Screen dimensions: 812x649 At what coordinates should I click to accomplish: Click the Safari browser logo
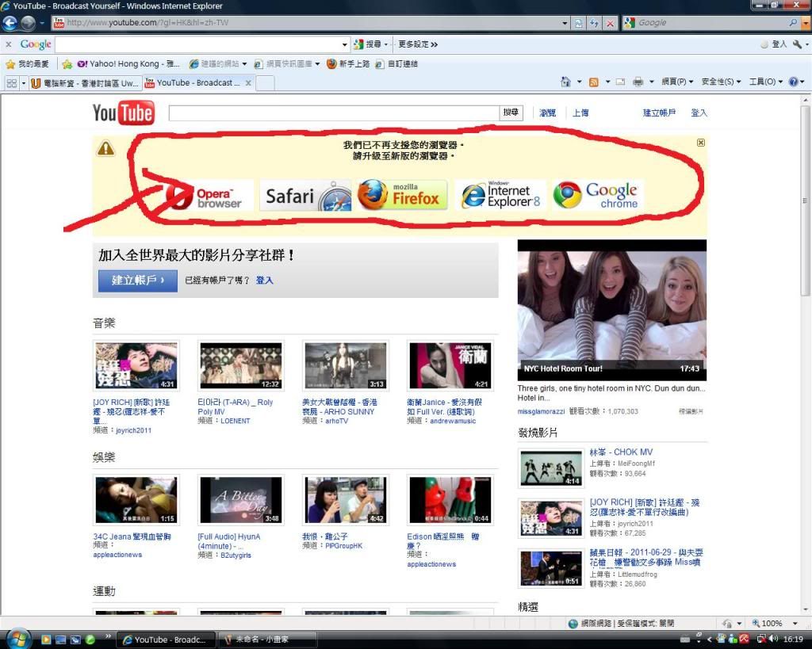pos(305,196)
